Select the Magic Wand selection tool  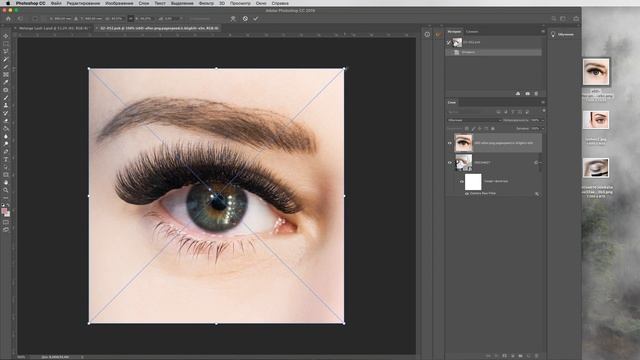6,59
